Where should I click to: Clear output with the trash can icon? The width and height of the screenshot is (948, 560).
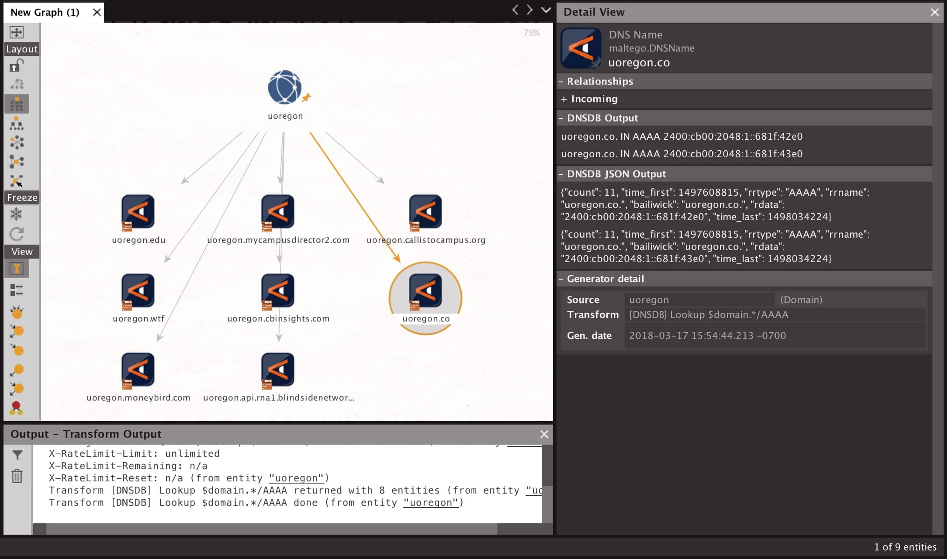click(x=17, y=476)
